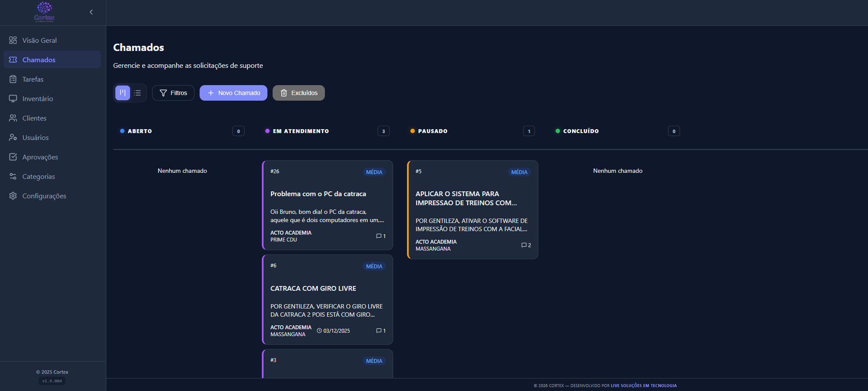Collapse the sidebar with the chevron arrow
The height and width of the screenshot is (391, 868).
pyautogui.click(x=91, y=12)
